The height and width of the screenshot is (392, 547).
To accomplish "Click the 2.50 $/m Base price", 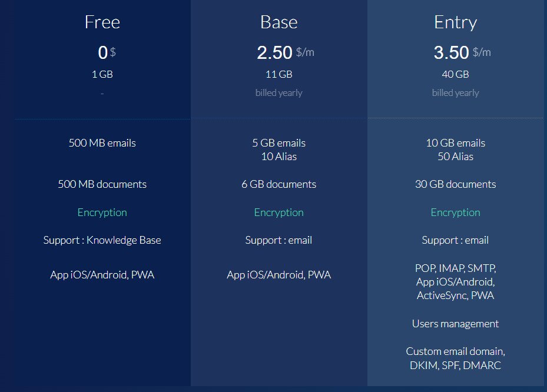I will pos(285,52).
